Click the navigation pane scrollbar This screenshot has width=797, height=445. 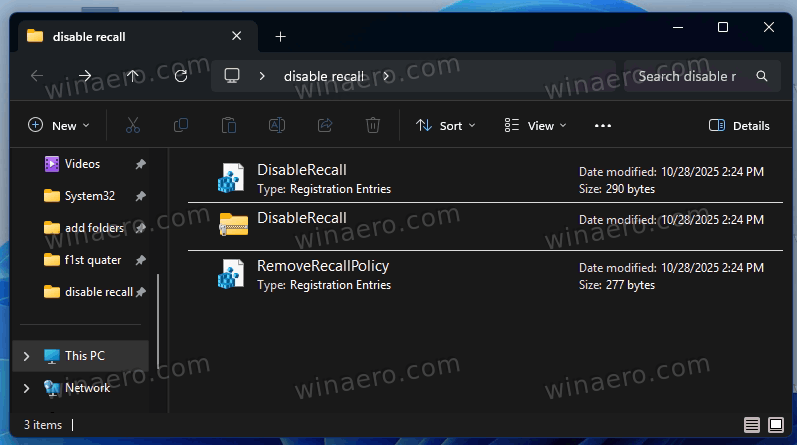(158, 320)
